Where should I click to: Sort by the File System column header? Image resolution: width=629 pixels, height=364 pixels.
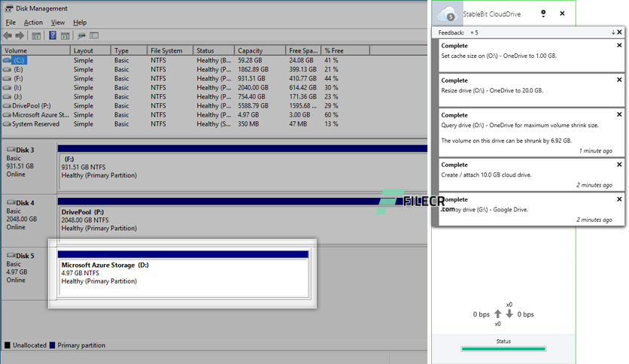click(170, 50)
